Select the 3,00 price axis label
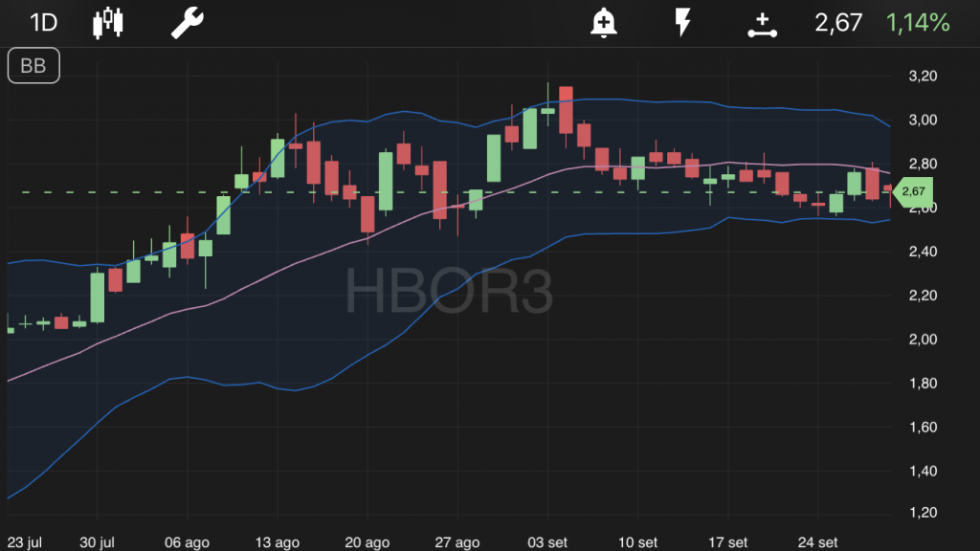This screenshot has height=551, width=980. tap(924, 120)
